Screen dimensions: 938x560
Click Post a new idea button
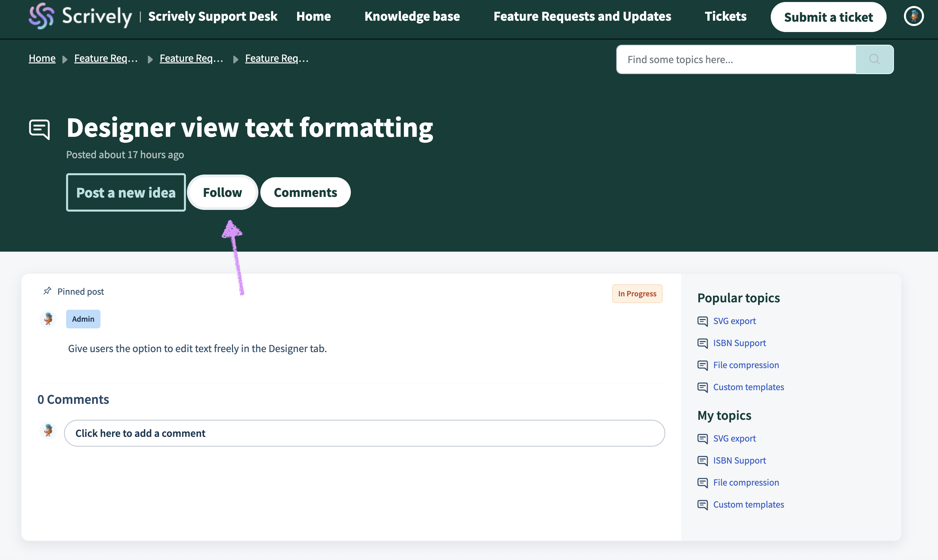click(x=126, y=193)
